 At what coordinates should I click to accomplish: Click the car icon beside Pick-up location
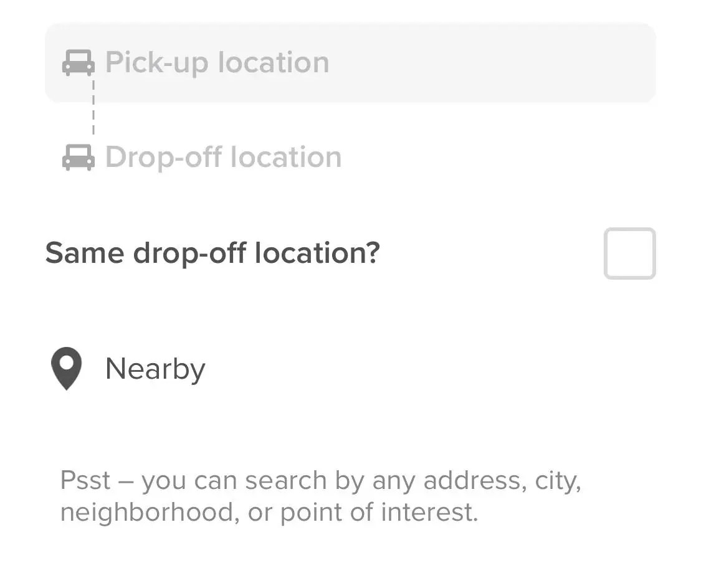pyautogui.click(x=78, y=62)
